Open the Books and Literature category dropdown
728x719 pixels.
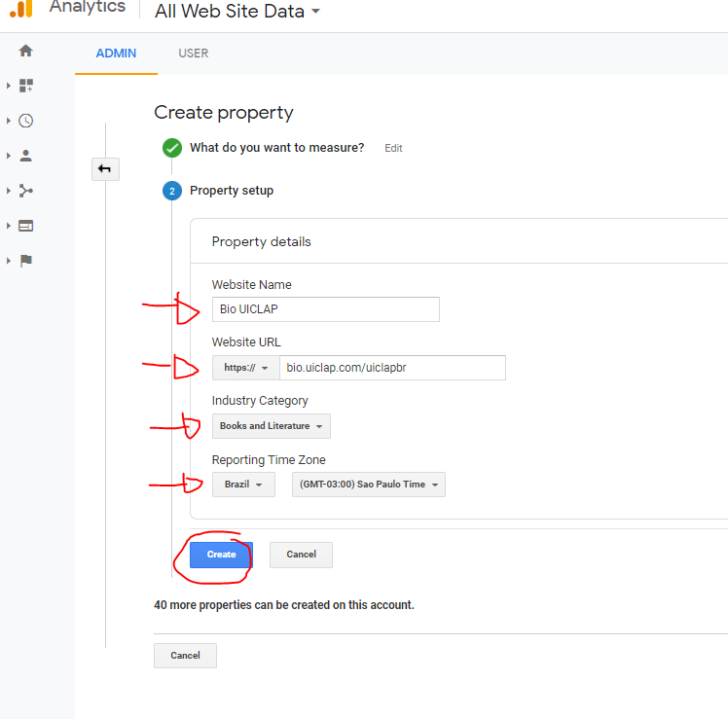tap(272, 426)
